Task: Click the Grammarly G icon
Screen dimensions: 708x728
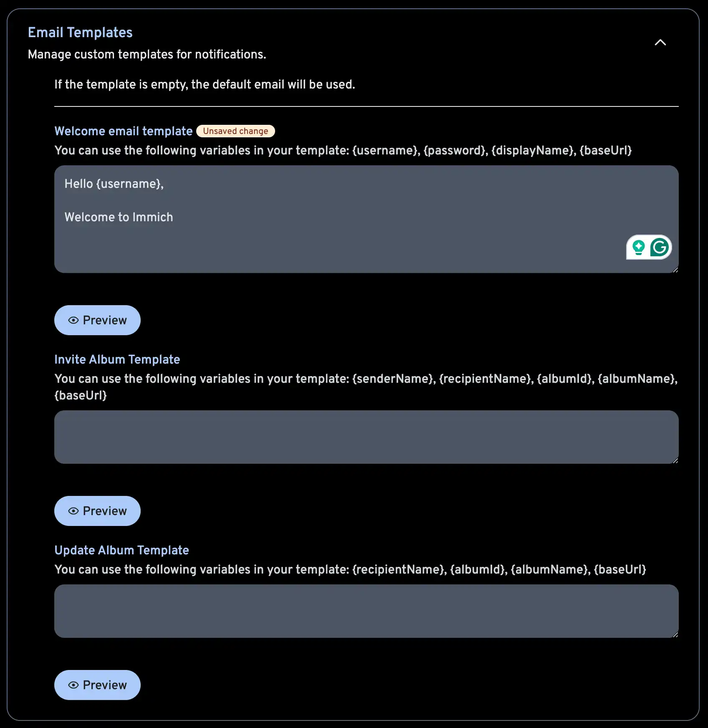Action: click(x=660, y=247)
